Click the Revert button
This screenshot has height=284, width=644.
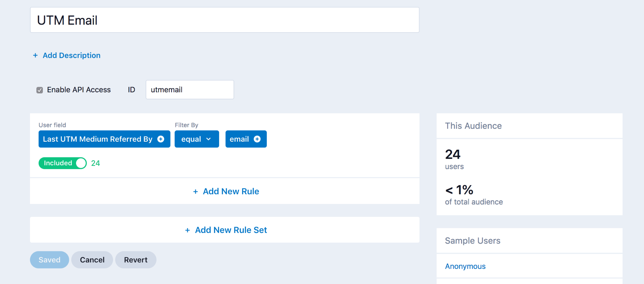click(136, 260)
